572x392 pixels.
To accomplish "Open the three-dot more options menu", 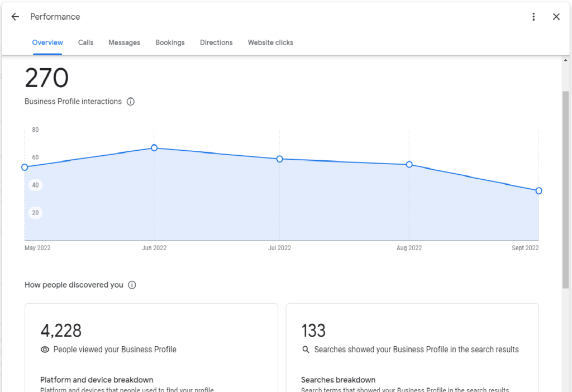I will pyautogui.click(x=533, y=17).
